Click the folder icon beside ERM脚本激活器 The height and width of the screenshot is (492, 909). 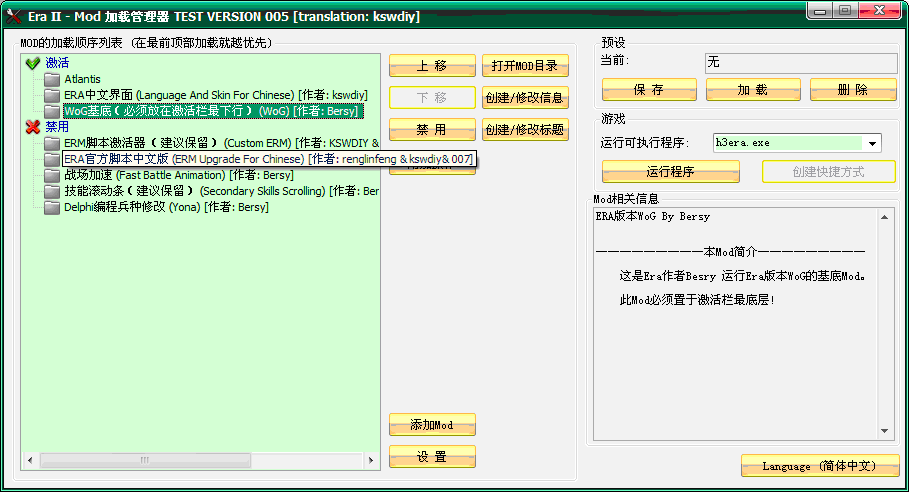52,143
